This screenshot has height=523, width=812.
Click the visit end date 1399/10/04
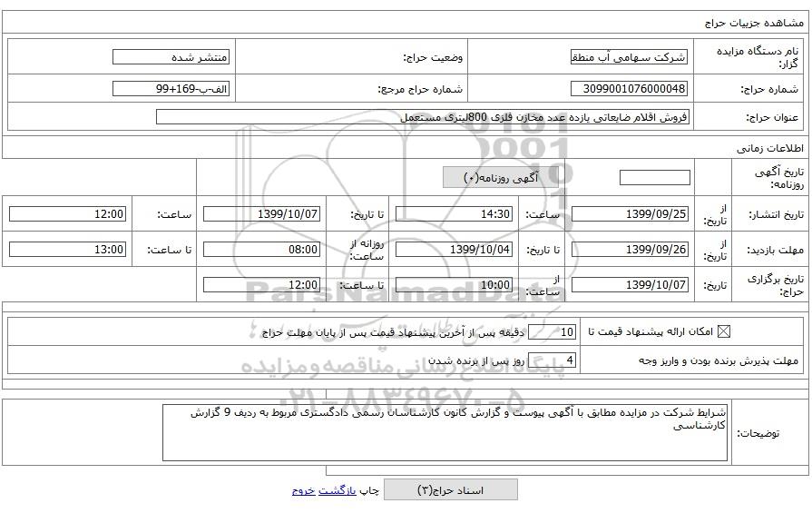tap(455, 250)
